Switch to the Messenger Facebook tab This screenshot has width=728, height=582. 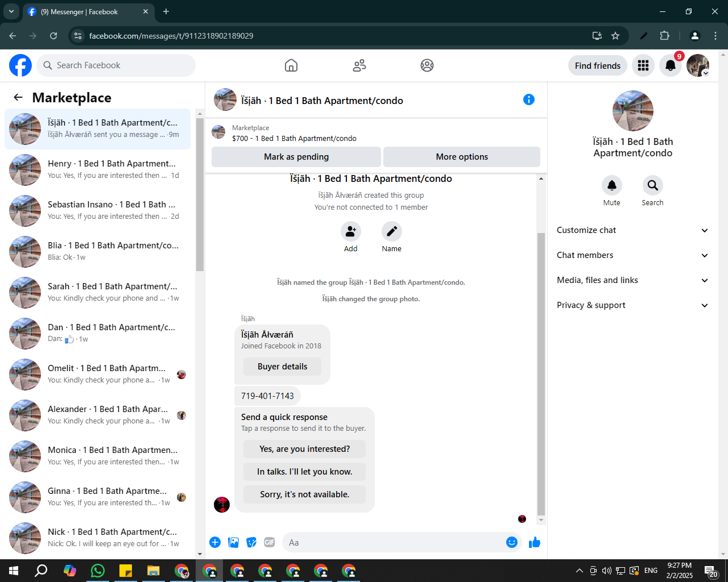pos(88,11)
